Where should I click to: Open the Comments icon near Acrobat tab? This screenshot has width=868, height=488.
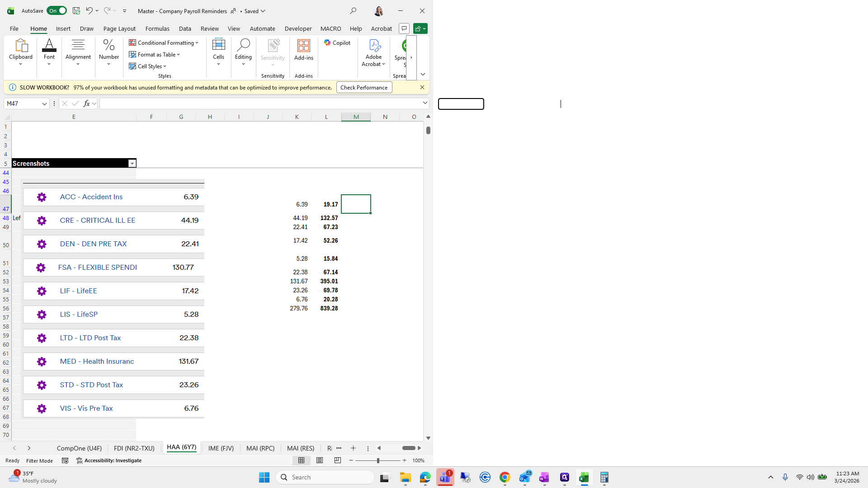[404, 28]
